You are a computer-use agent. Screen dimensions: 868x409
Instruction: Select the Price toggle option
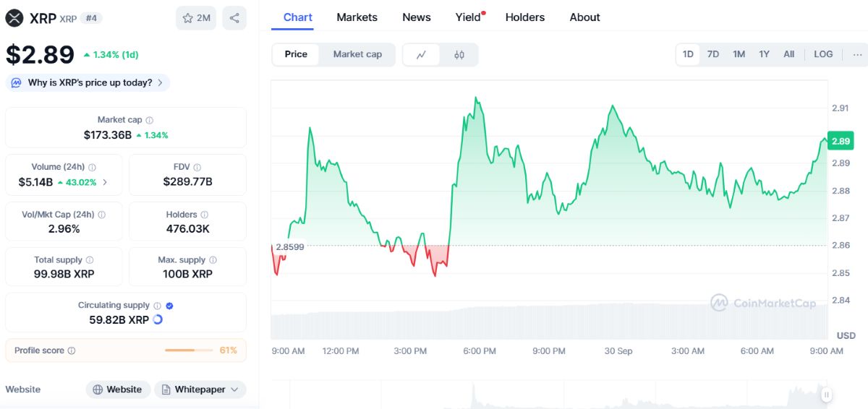[296, 54]
